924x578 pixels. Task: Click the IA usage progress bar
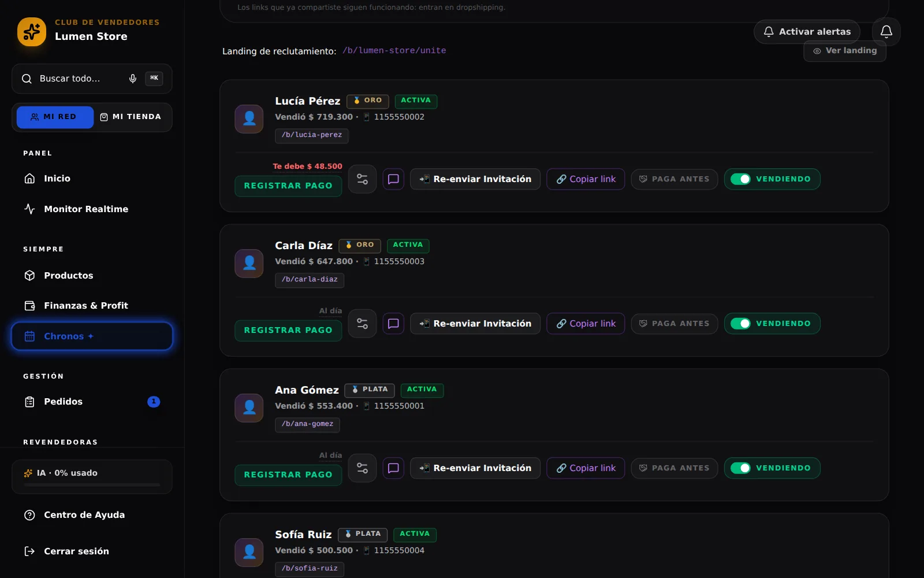click(92, 485)
